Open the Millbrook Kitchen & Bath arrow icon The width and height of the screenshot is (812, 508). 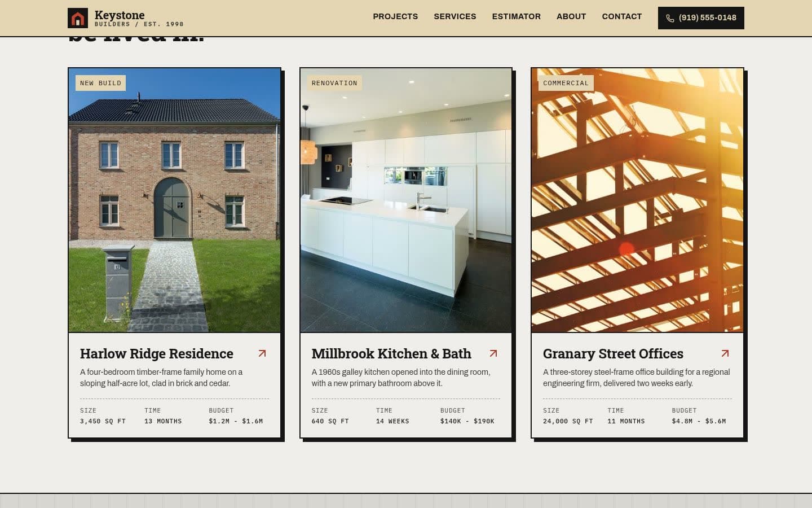click(x=493, y=353)
